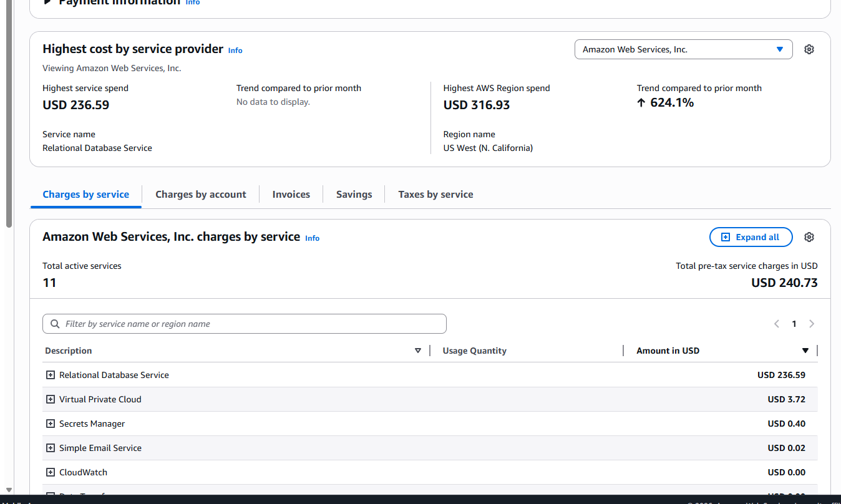The image size is (841, 504).
Task: Switch to the Charges by account tab
Action: click(x=201, y=195)
